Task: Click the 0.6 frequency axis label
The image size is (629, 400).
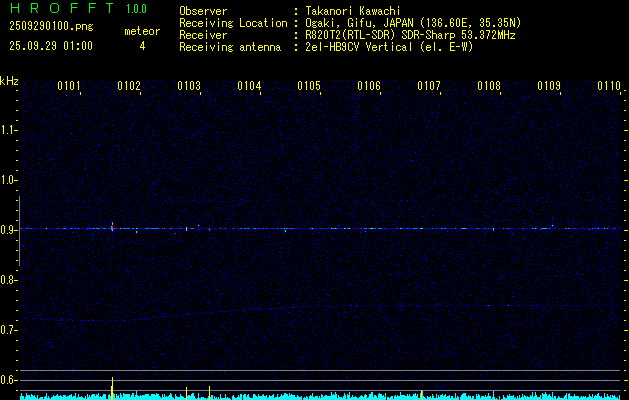Action: coord(9,380)
